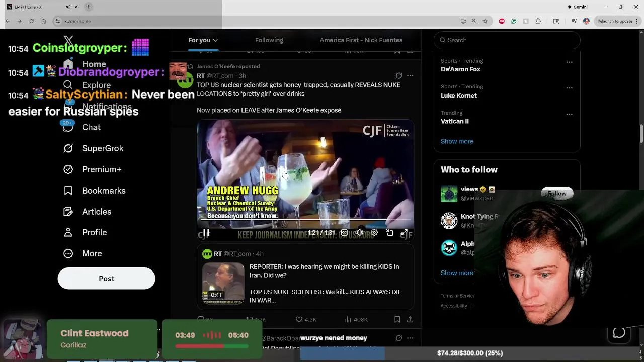The image size is (644, 362).
Task: Open video playback settings gear
Action: (x=374, y=233)
